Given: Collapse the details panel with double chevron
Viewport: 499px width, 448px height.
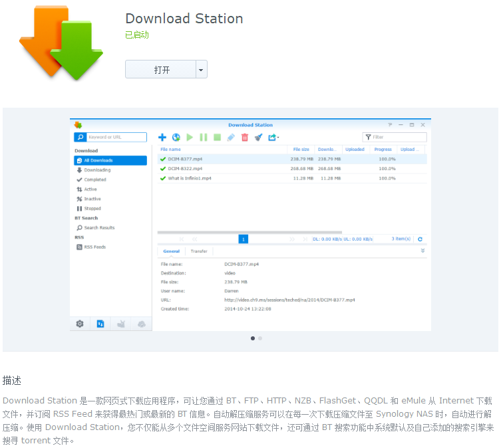Looking at the screenshot, I should pyautogui.click(x=422, y=251).
